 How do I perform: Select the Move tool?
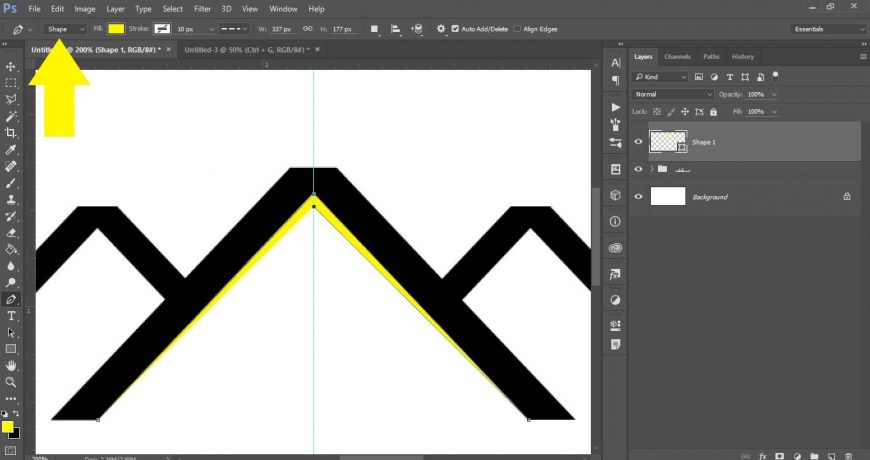pyautogui.click(x=11, y=66)
